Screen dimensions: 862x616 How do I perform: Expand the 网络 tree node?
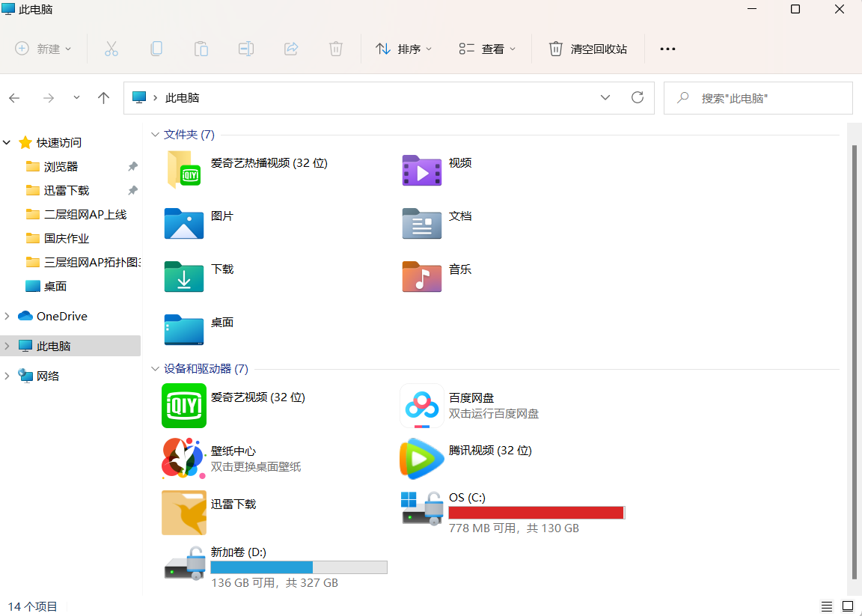[7, 376]
